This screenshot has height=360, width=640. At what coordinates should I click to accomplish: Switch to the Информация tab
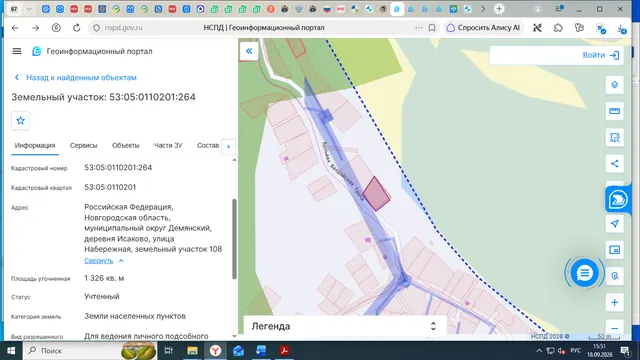35,146
